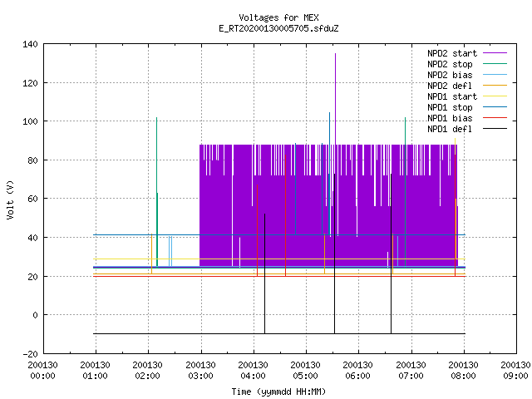The image size is (532, 399).
Task: Click the dark blue NPD1 stop legend line
Action: click(495, 107)
